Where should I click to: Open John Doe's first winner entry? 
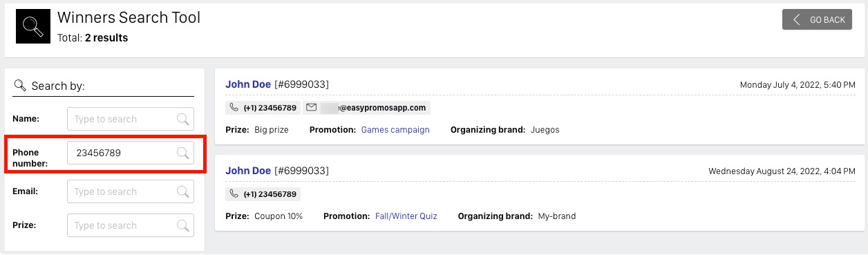248,84
